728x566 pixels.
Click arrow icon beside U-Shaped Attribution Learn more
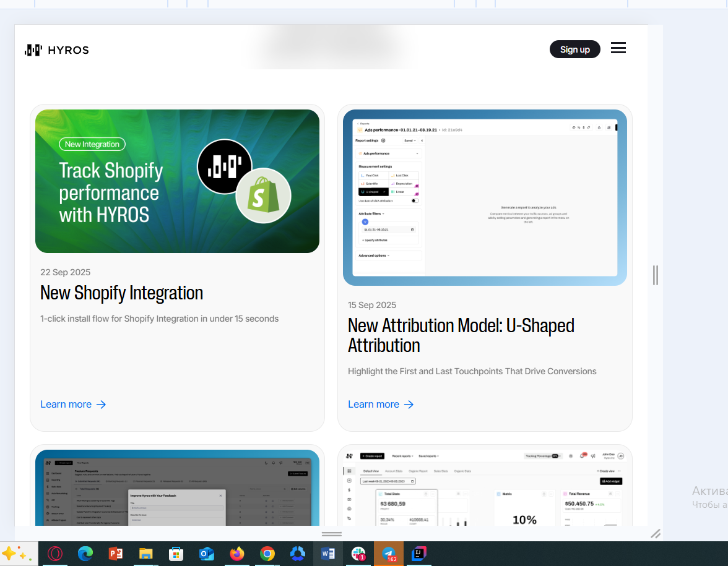click(409, 405)
